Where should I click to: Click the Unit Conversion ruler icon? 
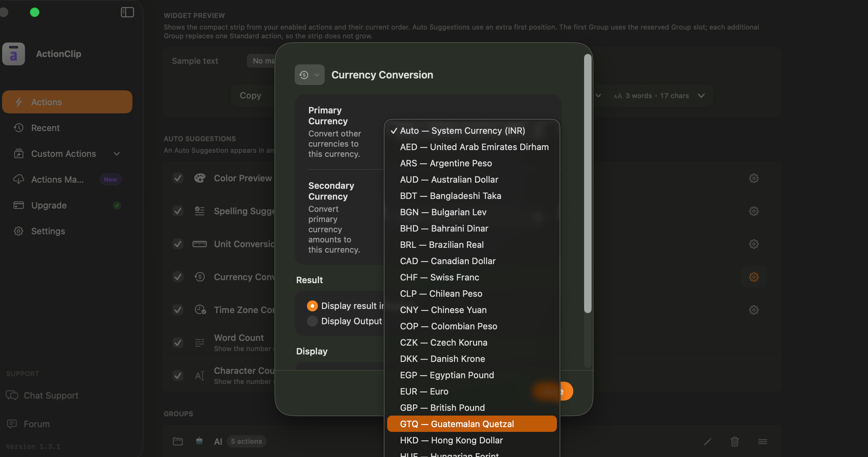tap(200, 244)
